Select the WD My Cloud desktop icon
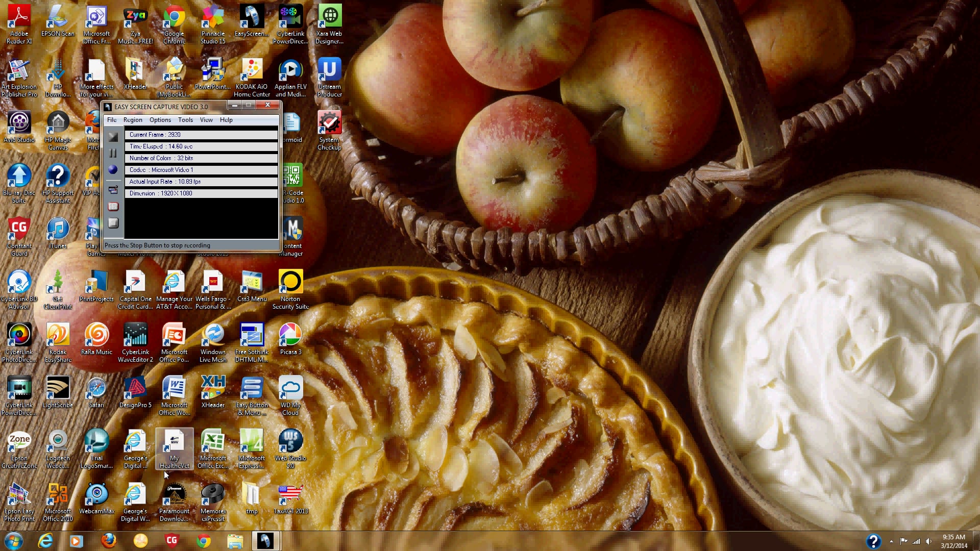This screenshot has width=980, height=551. coord(290,396)
